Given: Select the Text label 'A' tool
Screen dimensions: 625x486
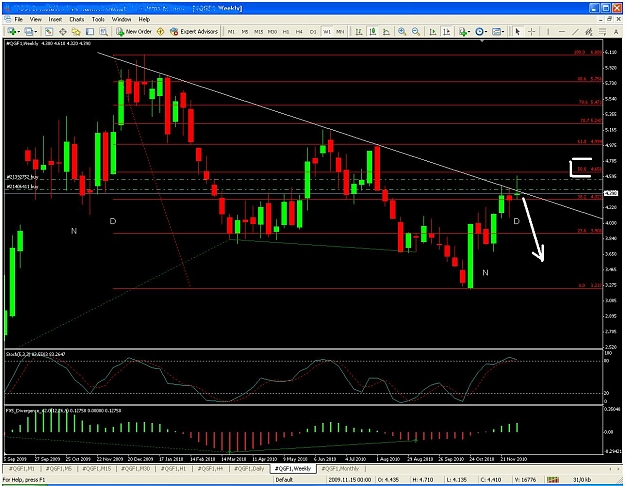Looking at the screenshot, I should [616, 31].
